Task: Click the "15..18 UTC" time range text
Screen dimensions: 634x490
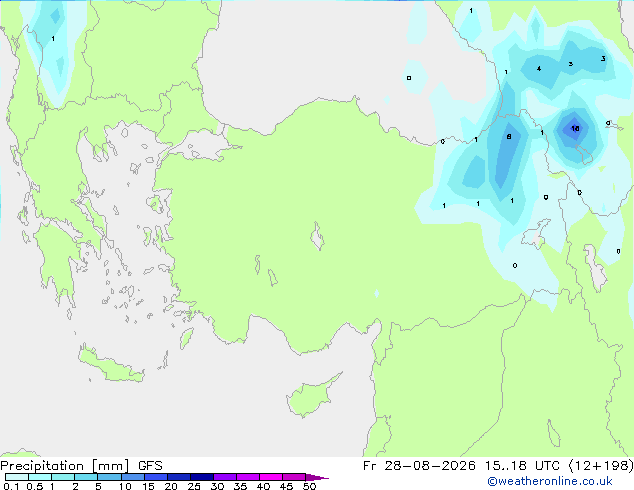Action: (522, 466)
